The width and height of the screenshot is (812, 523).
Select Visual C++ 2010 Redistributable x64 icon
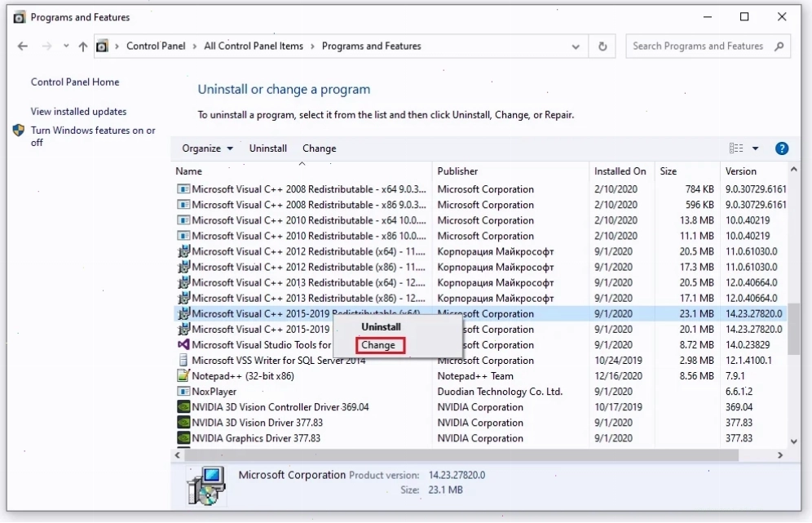click(x=183, y=220)
